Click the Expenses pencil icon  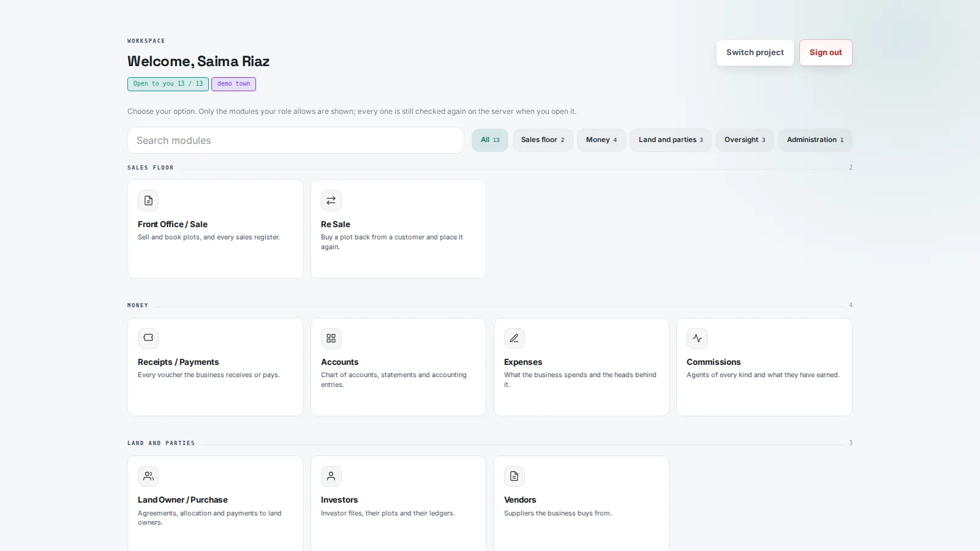click(x=514, y=339)
